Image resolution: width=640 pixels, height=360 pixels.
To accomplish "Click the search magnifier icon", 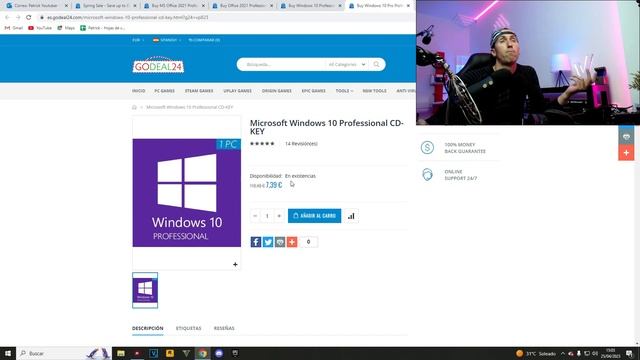I will [376, 64].
